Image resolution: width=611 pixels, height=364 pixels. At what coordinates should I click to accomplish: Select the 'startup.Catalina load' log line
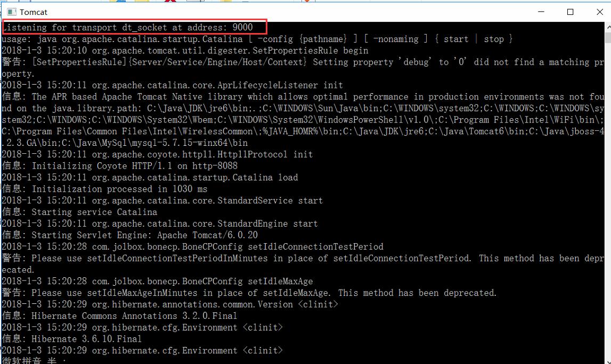[150, 177]
